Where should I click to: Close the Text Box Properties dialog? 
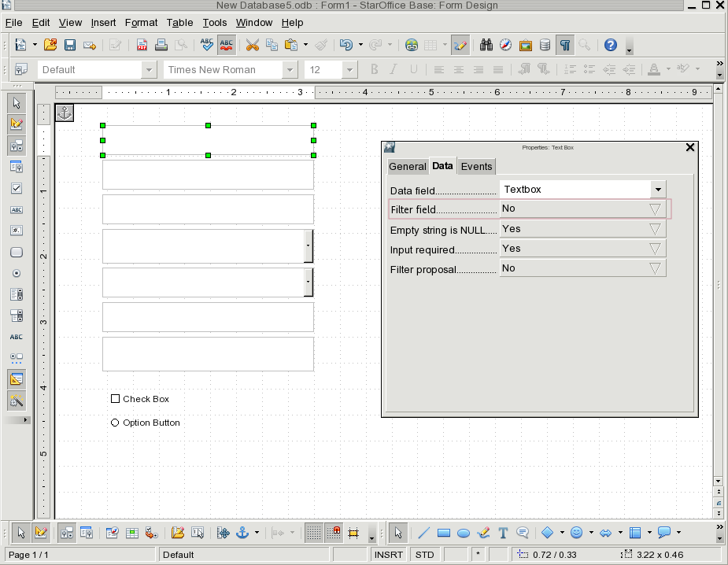coord(690,147)
